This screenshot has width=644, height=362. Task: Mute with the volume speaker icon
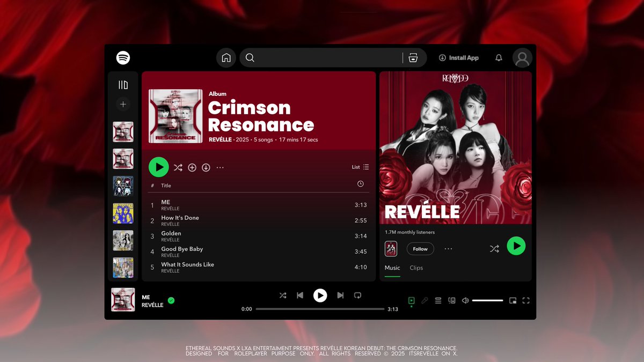[x=465, y=301]
